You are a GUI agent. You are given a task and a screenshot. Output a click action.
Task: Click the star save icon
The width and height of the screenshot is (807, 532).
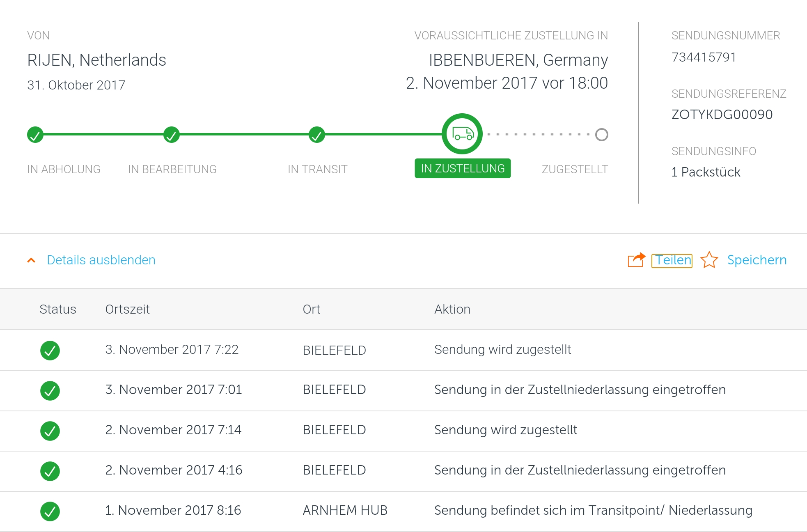[709, 260]
